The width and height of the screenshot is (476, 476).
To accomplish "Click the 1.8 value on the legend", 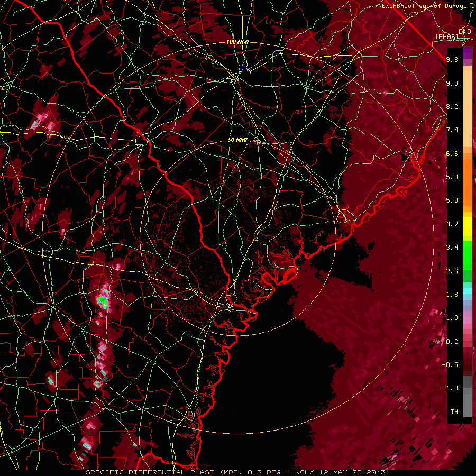I will pyautogui.click(x=452, y=295).
